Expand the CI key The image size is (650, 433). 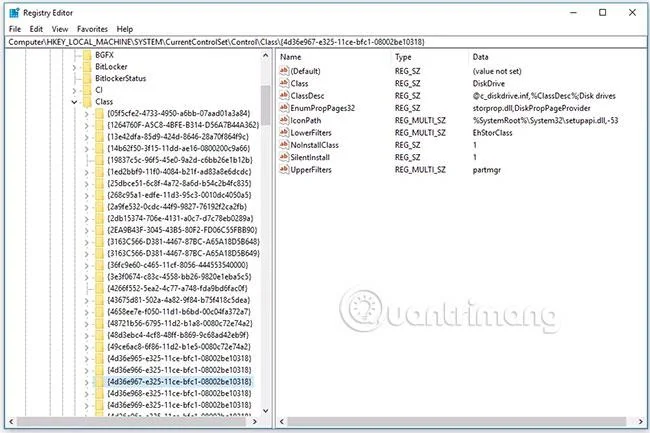(74, 90)
